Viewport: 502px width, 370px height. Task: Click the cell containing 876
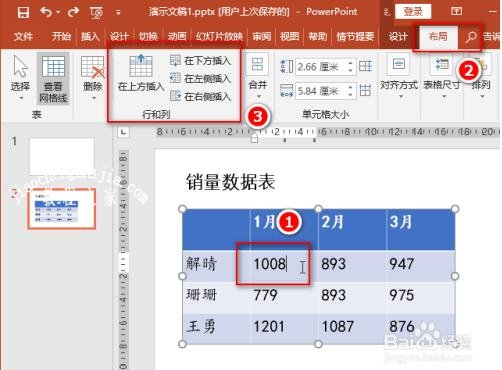tap(421, 328)
